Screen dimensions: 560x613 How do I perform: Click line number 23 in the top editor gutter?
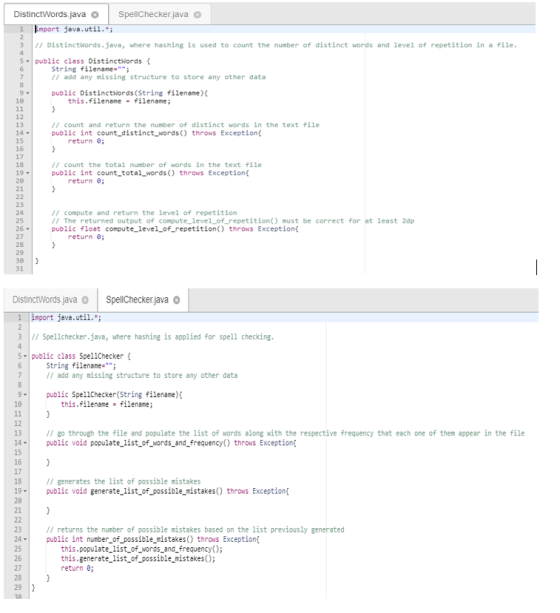point(20,205)
